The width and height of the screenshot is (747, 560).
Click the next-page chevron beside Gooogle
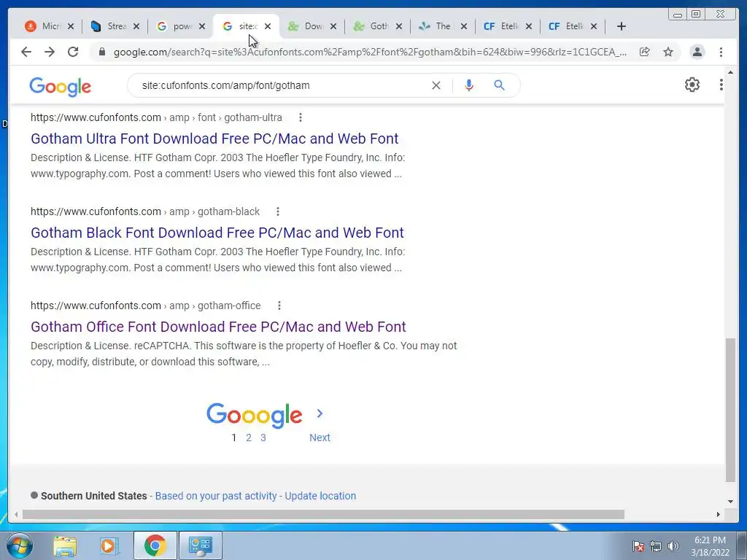320,414
